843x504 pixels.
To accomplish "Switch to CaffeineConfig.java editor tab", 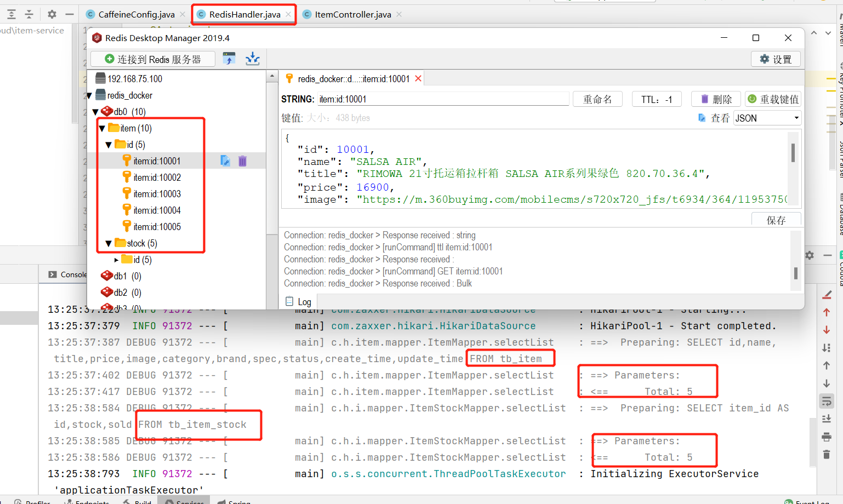I will click(136, 14).
